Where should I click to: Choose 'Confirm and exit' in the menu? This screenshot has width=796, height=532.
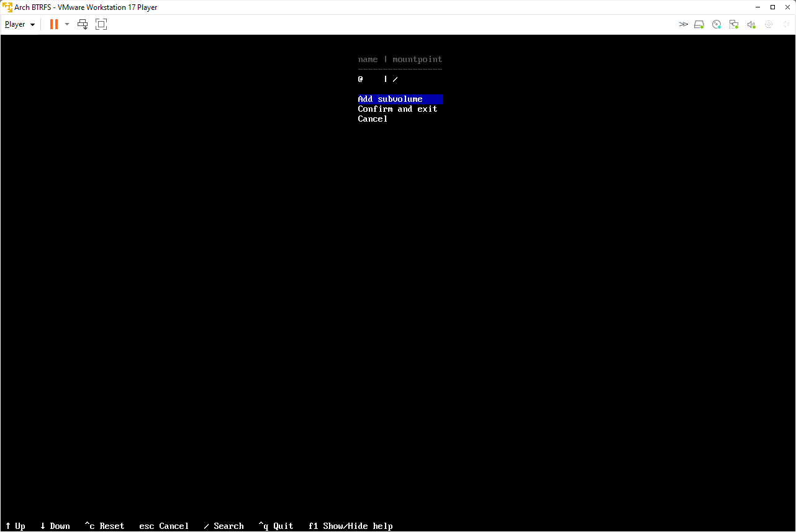pos(397,109)
